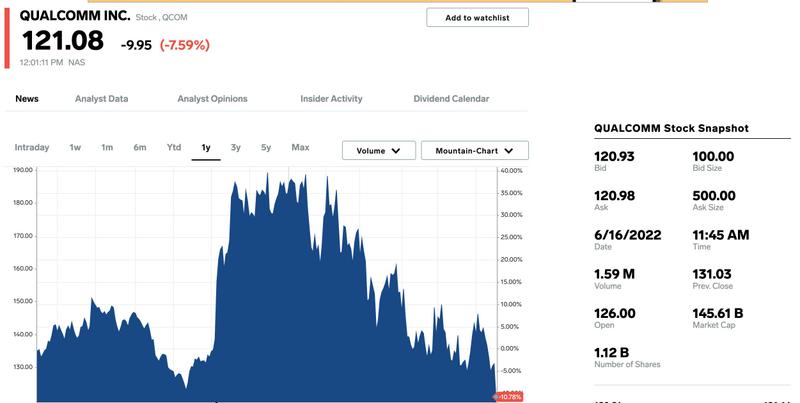This screenshot has width=800, height=403.
Task: Select the 1w chart range
Action: coord(75,147)
